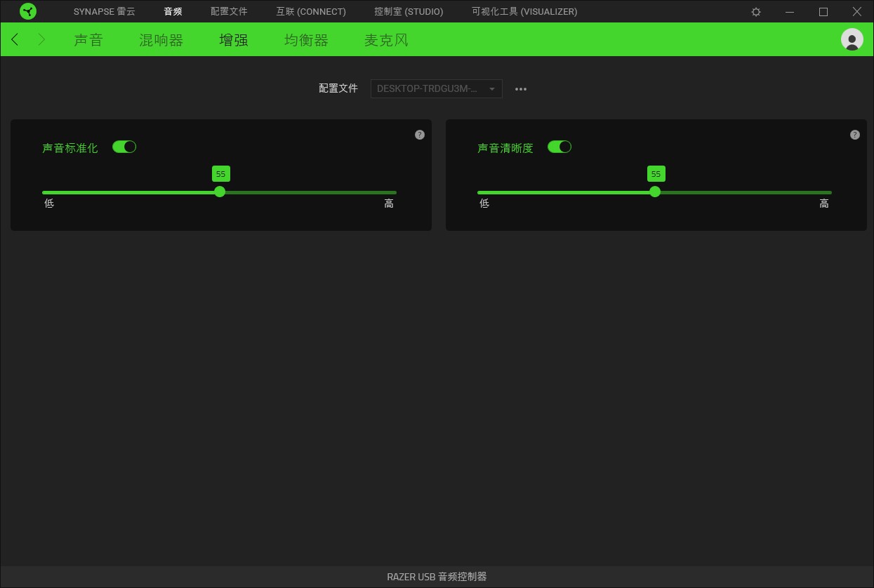Go forward with the right arrow
Image resolution: width=874 pixels, height=588 pixels.
click(x=41, y=40)
